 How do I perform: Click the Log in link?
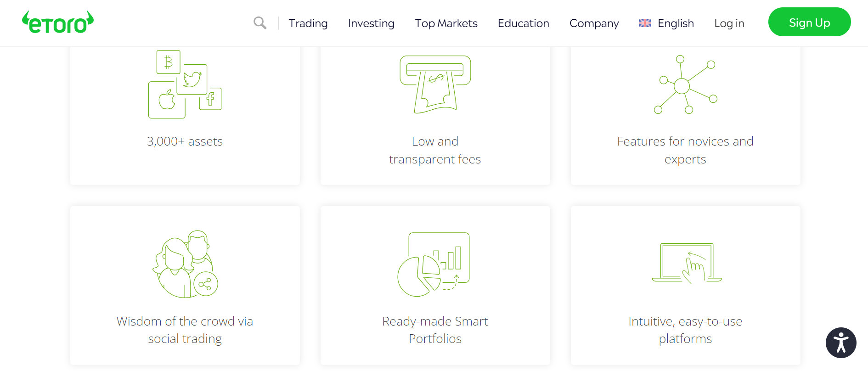point(729,23)
